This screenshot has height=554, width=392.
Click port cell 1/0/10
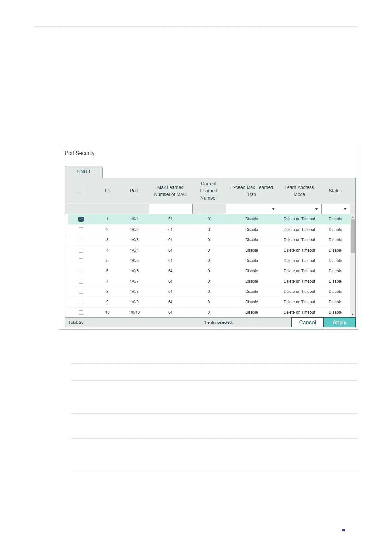pos(134,312)
